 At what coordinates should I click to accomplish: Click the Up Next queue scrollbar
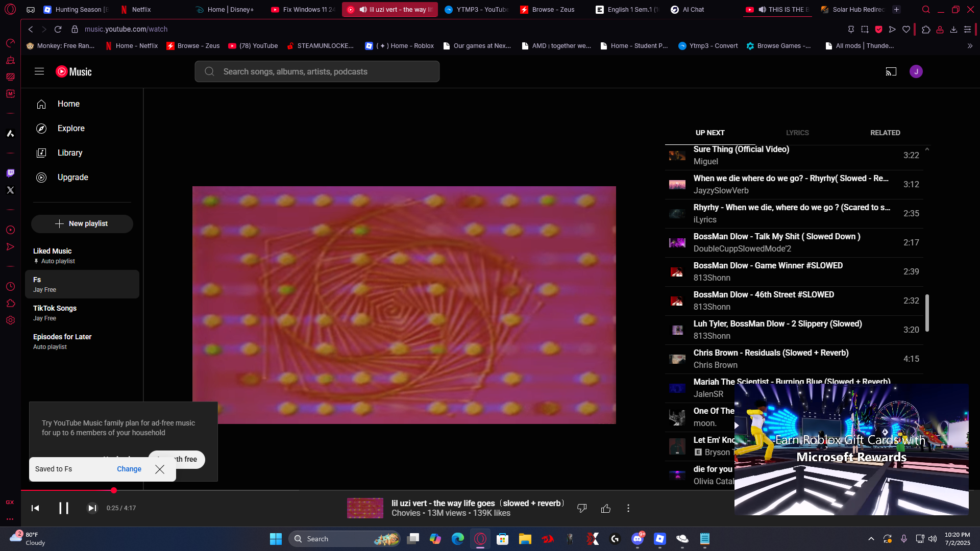click(927, 313)
